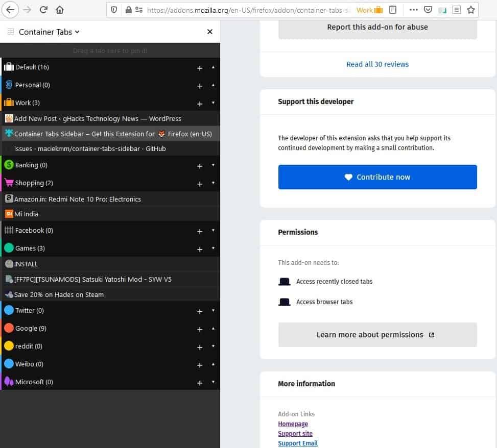Add a new tab in Shopping container

coord(200,184)
